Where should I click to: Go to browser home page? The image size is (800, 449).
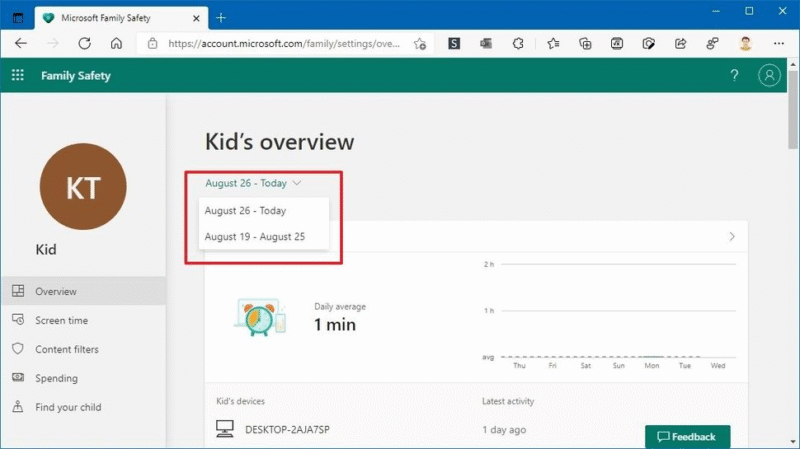[116, 44]
